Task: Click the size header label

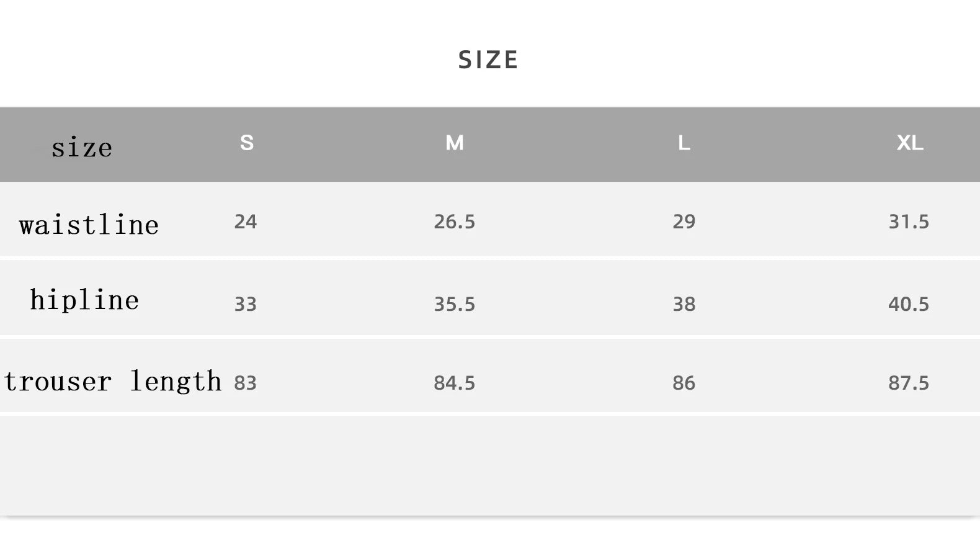Action: click(x=82, y=148)
